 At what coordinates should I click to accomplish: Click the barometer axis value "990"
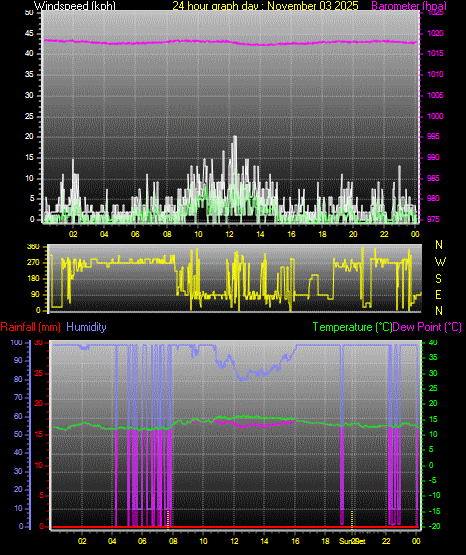[433, 157]
